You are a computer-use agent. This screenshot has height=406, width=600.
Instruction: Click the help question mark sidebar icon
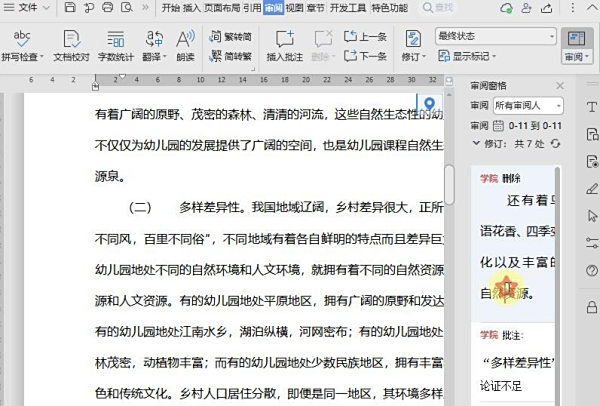pos(592,271)
